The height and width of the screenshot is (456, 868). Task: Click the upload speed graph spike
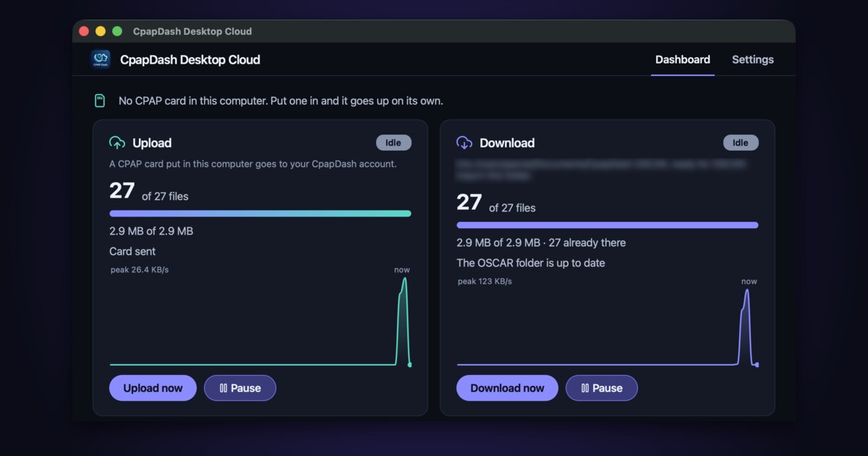(x=404, y=321)
